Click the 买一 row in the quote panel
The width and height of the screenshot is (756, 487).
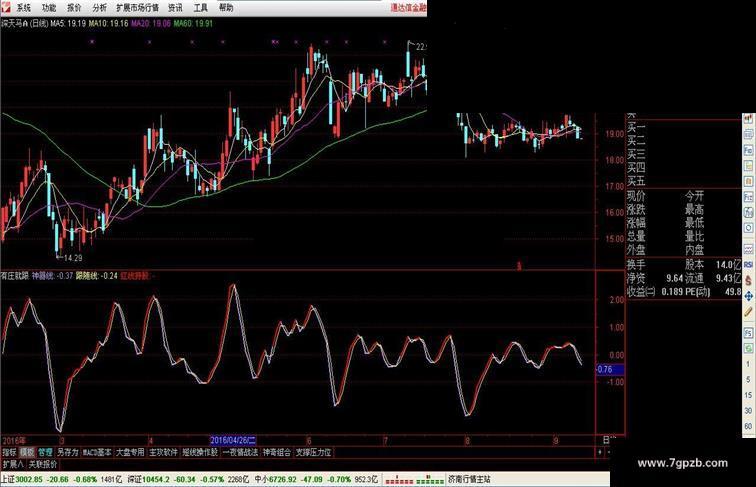click(x=683, y=128)
